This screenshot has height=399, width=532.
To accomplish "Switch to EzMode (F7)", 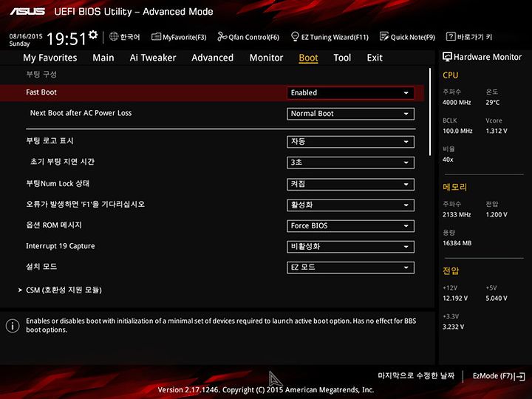I will pos(499,376).
